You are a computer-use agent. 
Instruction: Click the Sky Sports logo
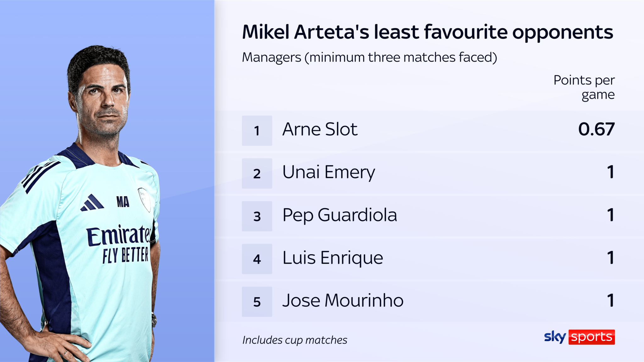tap(579, 337)
